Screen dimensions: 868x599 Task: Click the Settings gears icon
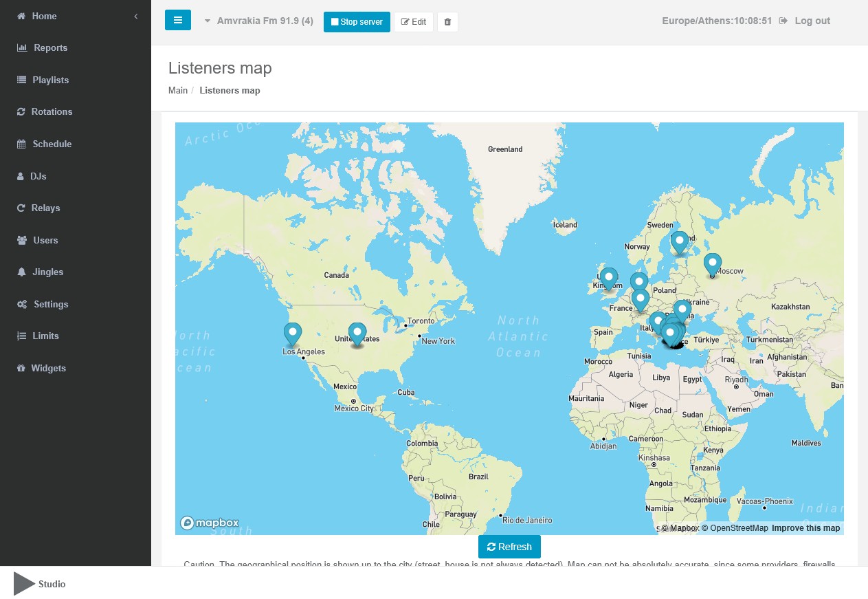[22, 305]
